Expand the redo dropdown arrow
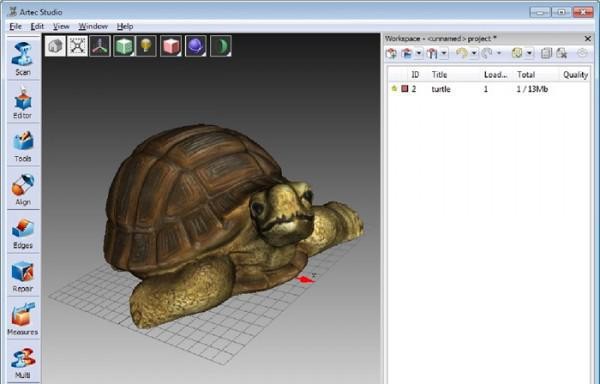600x384 pixels. (x=499, y=53)
